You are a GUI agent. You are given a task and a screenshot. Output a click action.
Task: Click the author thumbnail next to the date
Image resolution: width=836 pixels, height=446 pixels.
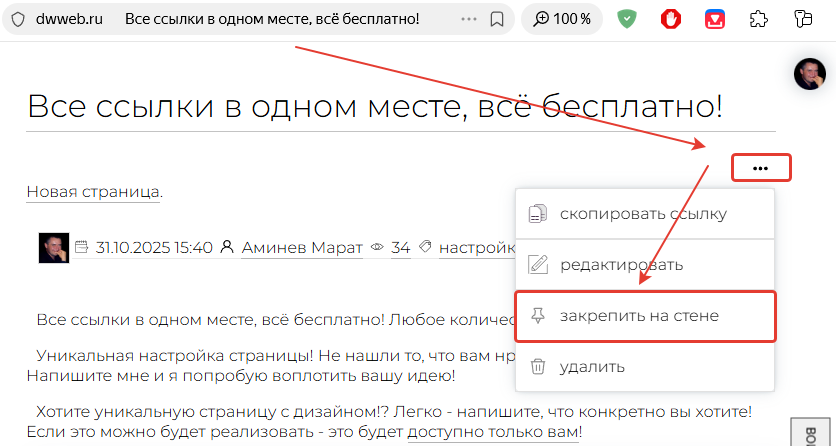tap(54, 248)
